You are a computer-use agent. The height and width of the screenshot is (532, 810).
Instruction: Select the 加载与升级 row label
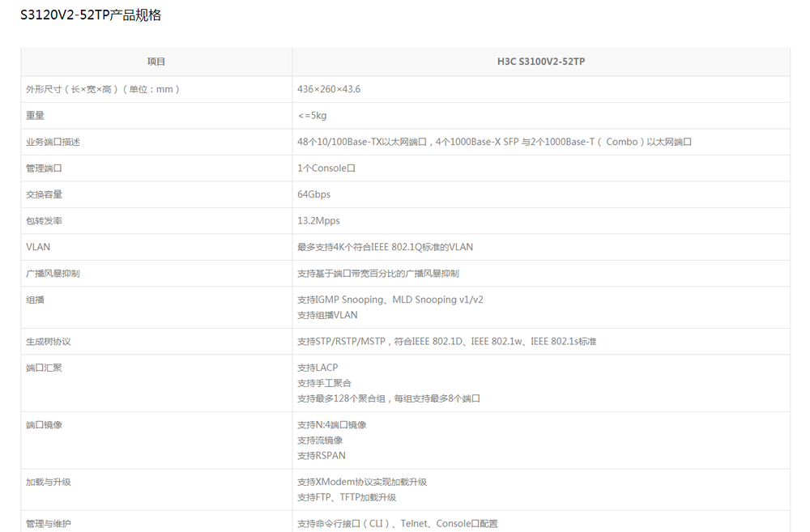[49, 482]
